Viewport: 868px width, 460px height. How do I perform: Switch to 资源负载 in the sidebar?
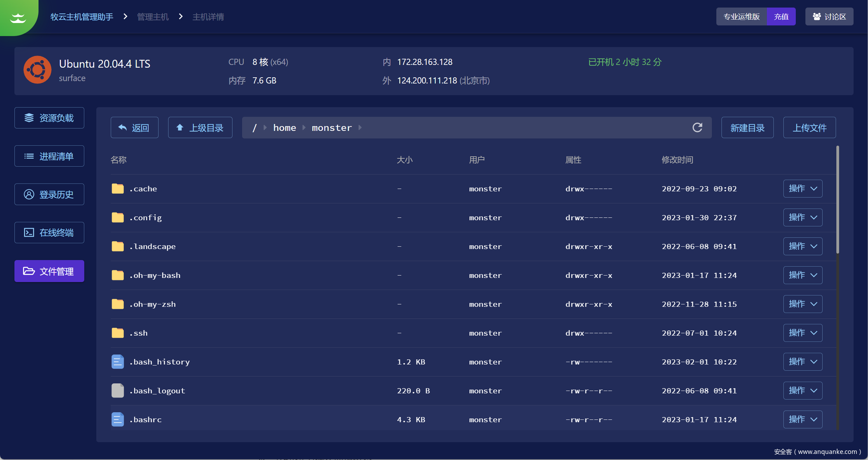[x=49, y=118]
